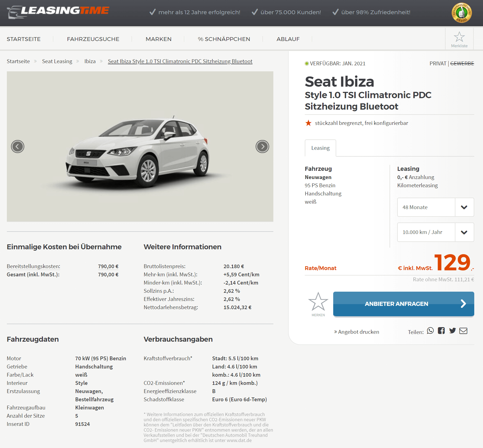The height and width of the screenshot is (448, 483).
Task: Click Rate ohne MwSt. 111,21 € text
Action: pyautogui.click(x=443, y=279)
